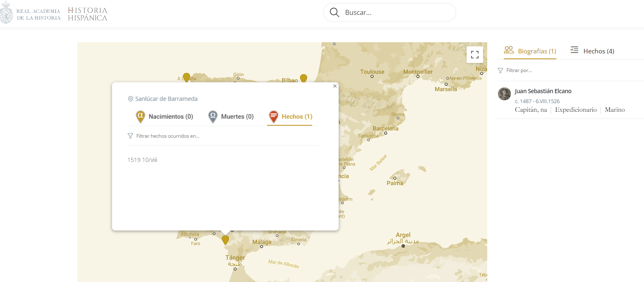The width and height of the screenshot is (644, 282).
Task: Click the red events marker icon
Action: click(273, 117)
